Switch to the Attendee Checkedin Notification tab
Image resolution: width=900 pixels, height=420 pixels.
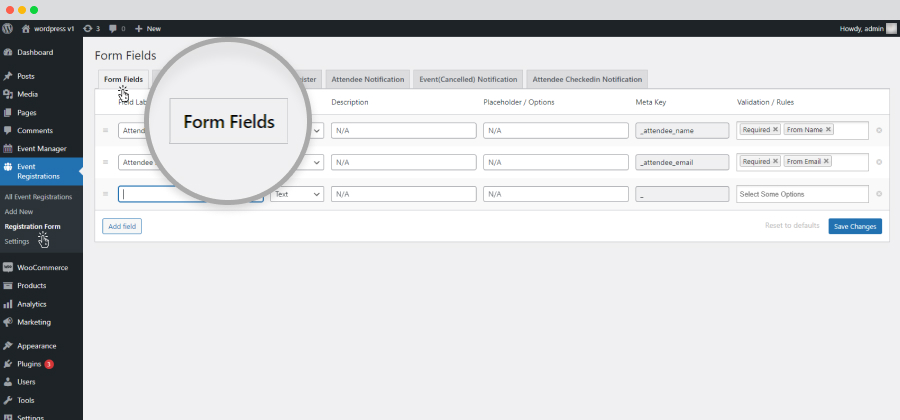587,79
